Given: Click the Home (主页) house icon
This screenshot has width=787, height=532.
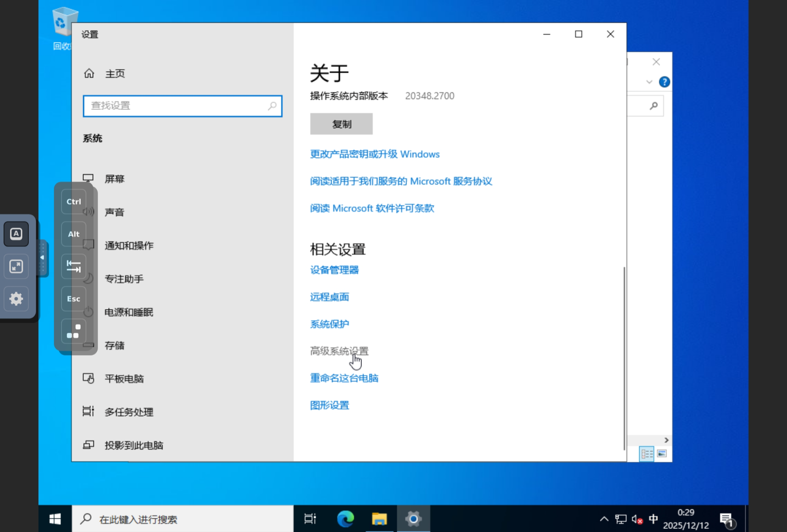Looking at the screenshot, I should point(89,73).
